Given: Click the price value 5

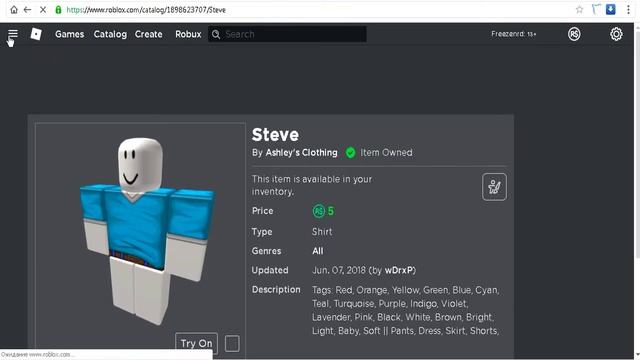Looking at the screenshot, I should click(331, 211).
